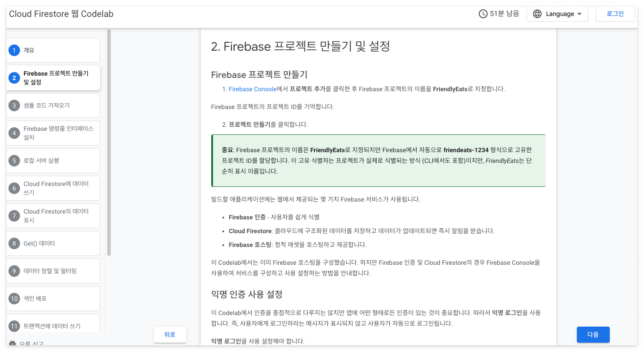Click the sidebar vertical scrollbar

109,142
